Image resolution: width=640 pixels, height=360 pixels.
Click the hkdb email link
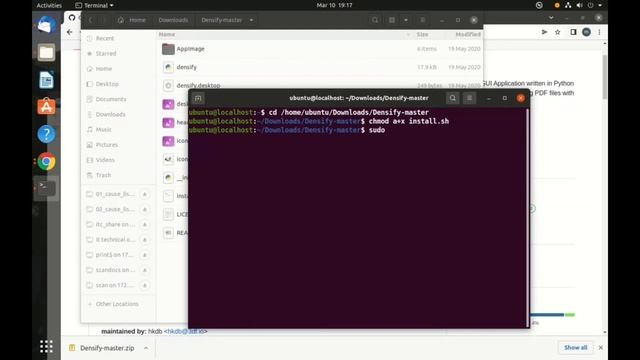tap(185, 331)
